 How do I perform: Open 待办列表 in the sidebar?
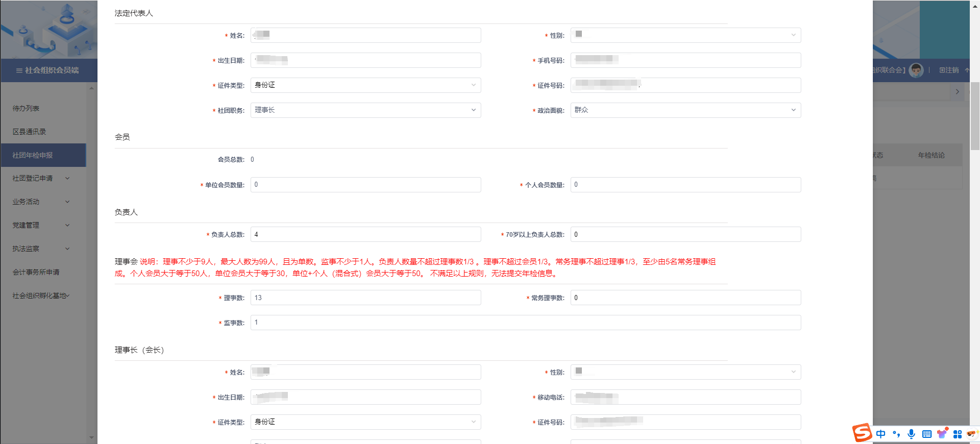26,108
